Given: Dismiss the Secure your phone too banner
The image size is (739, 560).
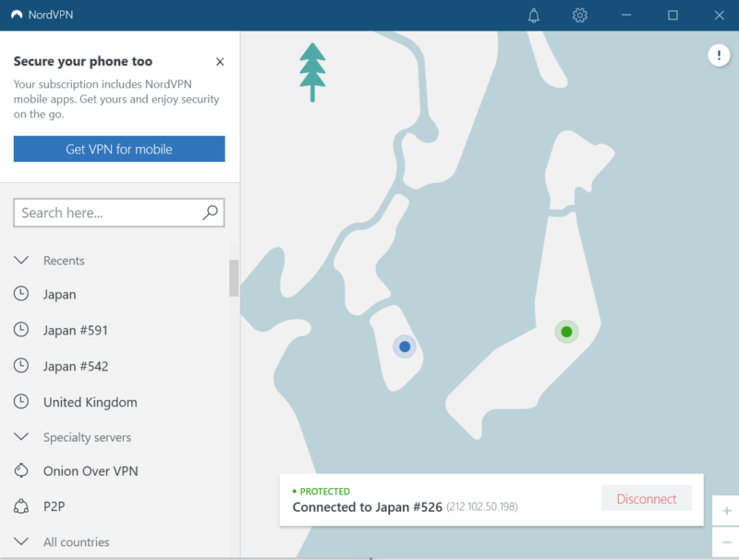Looking at the screenshot, I should point(220,62).
